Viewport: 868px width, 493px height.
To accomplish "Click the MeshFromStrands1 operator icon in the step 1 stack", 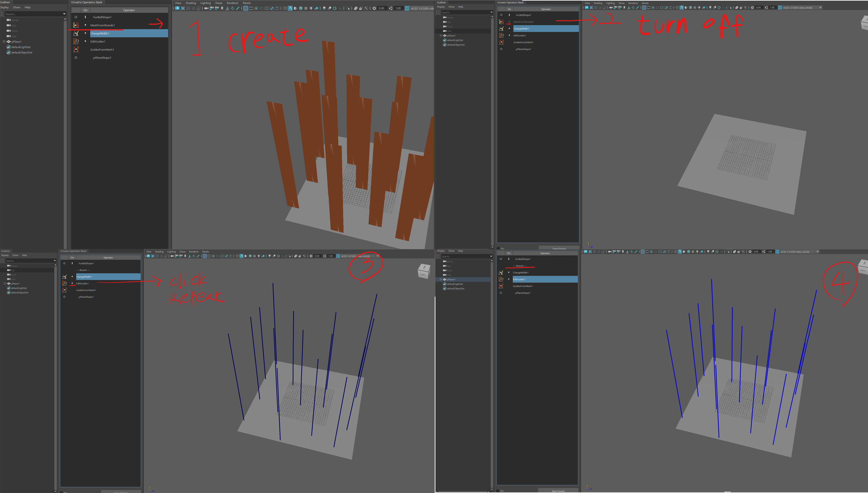I will click(x=76, y=25).
